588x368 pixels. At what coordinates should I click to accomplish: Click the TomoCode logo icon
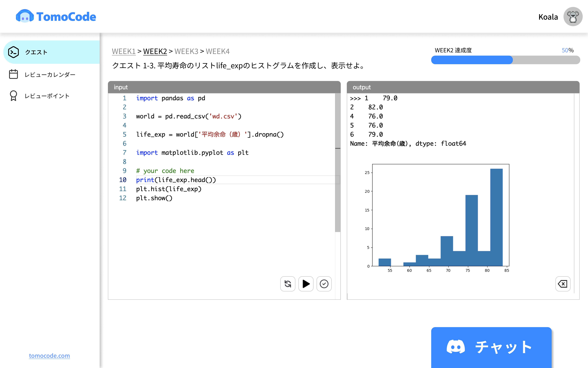pos(25,16)
